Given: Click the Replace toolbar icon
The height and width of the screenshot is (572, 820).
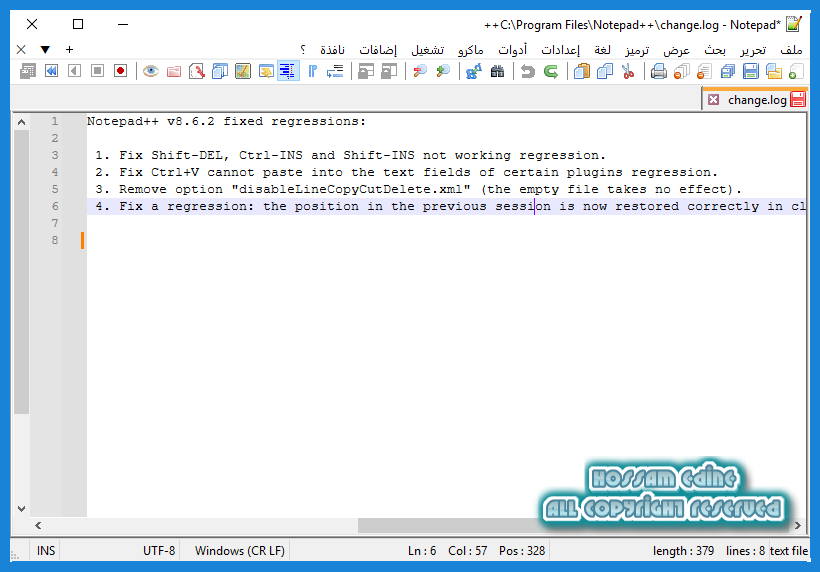Looking at the screenshot, I should tap(474, 71).
